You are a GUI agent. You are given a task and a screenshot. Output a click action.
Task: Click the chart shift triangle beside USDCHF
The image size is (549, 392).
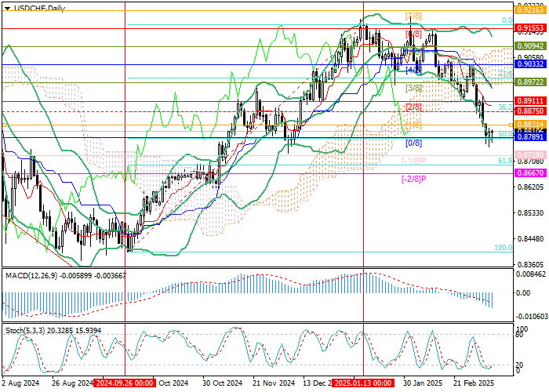6,6
